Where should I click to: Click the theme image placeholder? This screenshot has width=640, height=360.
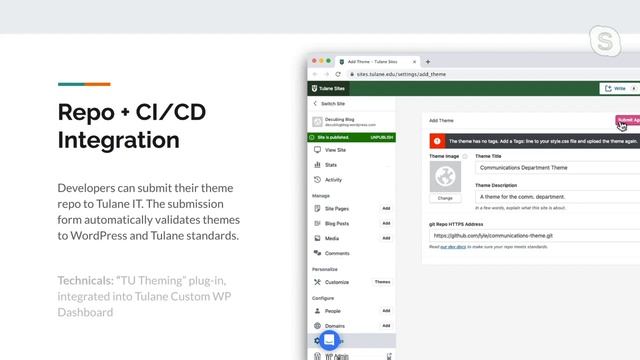(x=445, y=176)
